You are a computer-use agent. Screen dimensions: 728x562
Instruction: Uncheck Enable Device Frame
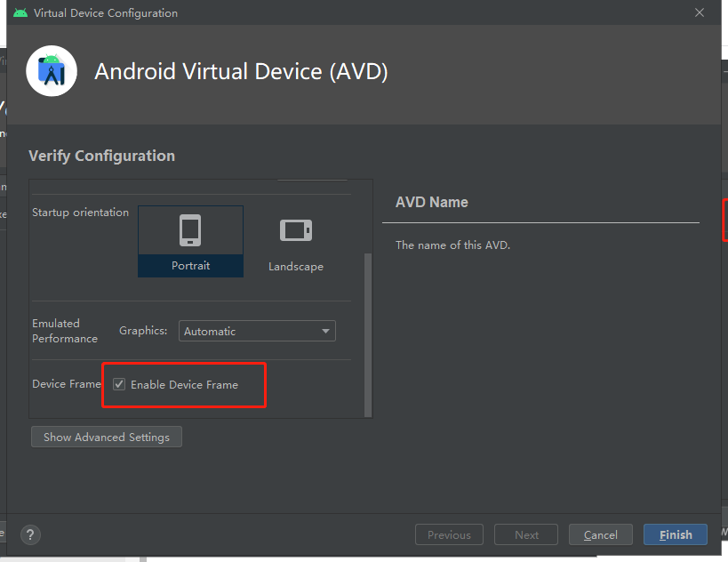pos(119,384)
